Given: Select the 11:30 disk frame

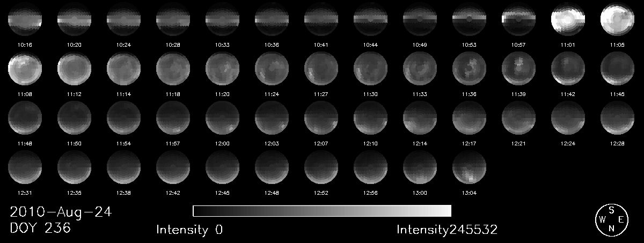Looking at the screenshot, I should point(371,69).
